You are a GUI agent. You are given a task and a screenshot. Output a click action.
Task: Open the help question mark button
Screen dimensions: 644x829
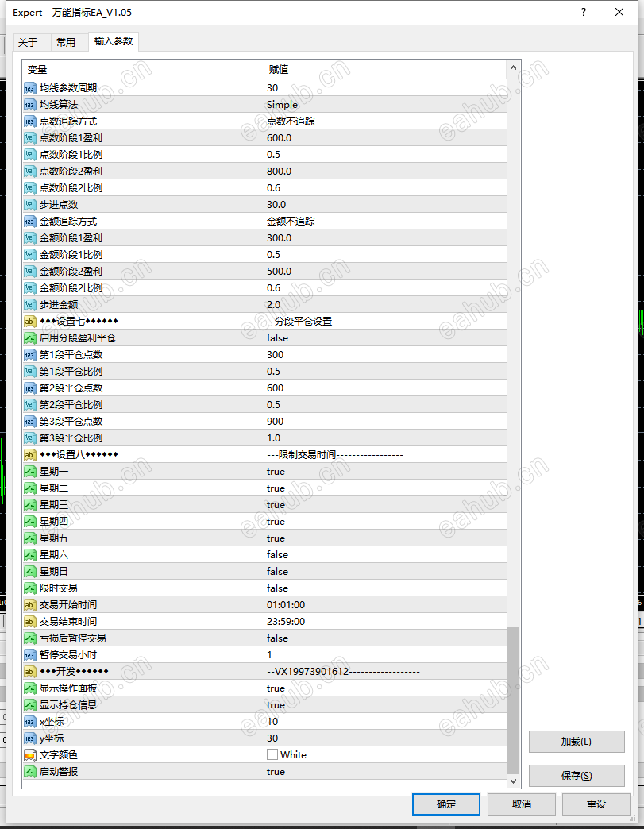coord(584,12)
